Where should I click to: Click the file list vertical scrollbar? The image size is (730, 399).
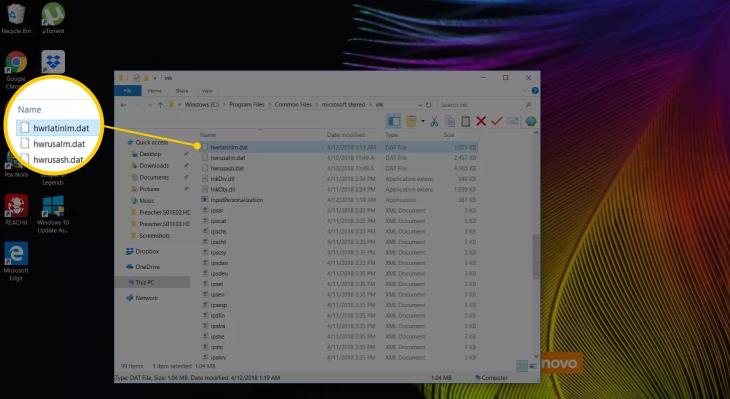(x=536, y=256)
